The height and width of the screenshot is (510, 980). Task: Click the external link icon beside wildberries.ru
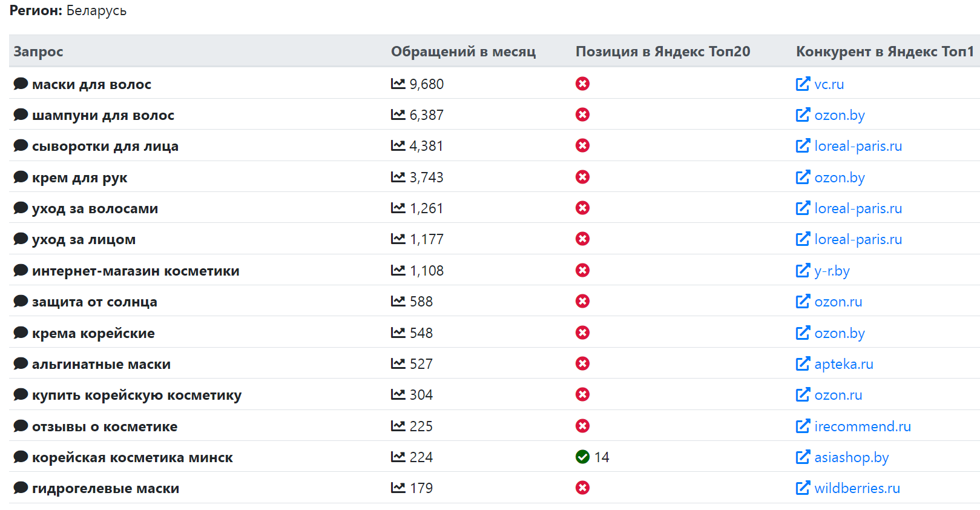[803, 488]
